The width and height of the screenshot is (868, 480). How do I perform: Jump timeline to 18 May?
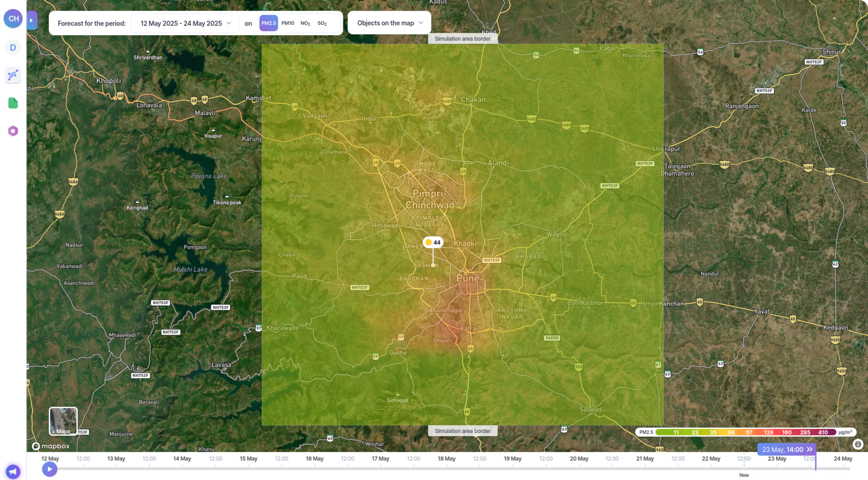point(447,459)
